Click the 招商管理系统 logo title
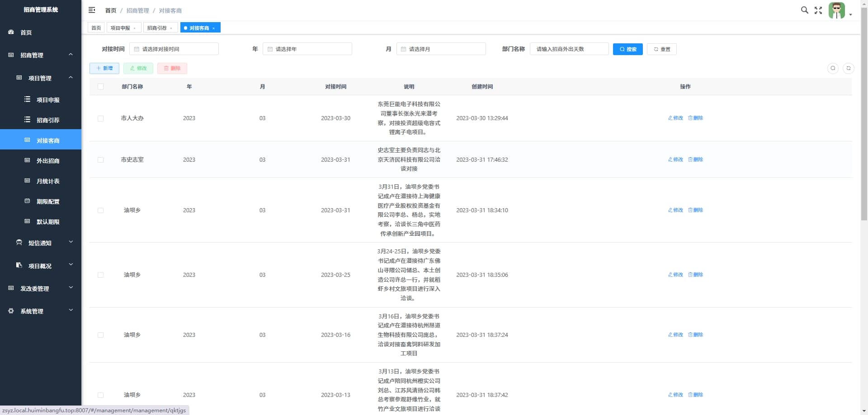This screenshot has width=868, height=415. click(41, 9)
